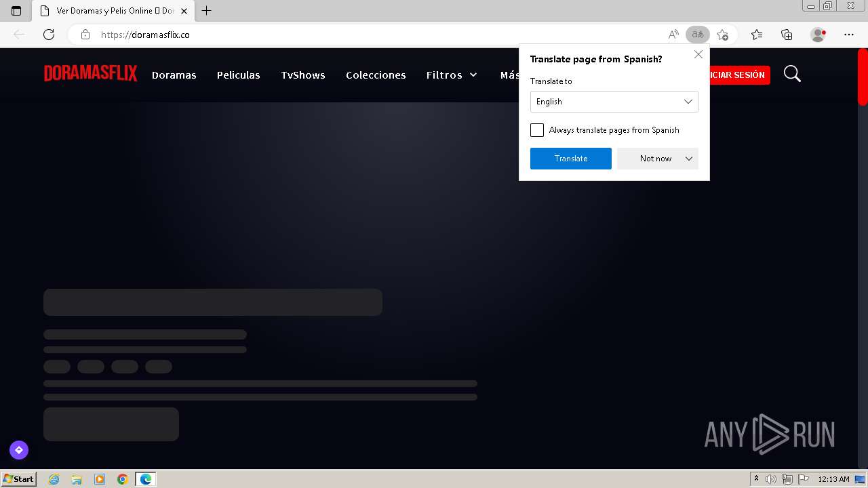
Task: Show hidden tray icons arrow
Action: (x=756, y=479)
